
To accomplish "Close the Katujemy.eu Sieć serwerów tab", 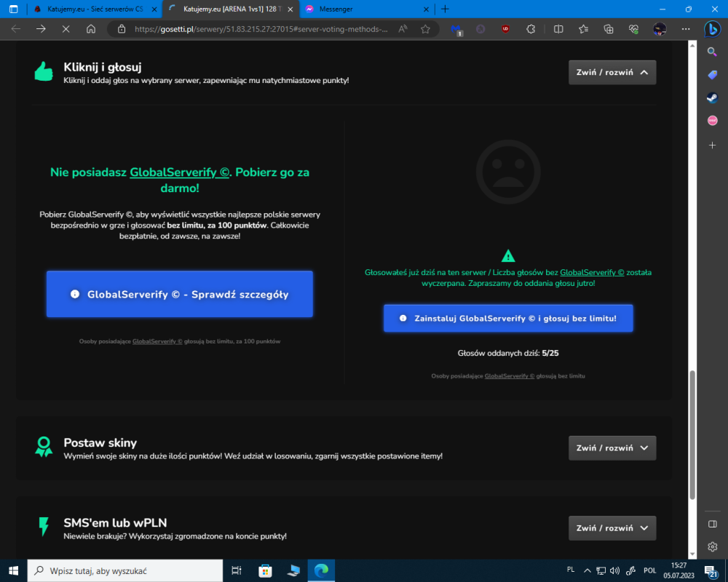I will [x=154, y=9].
